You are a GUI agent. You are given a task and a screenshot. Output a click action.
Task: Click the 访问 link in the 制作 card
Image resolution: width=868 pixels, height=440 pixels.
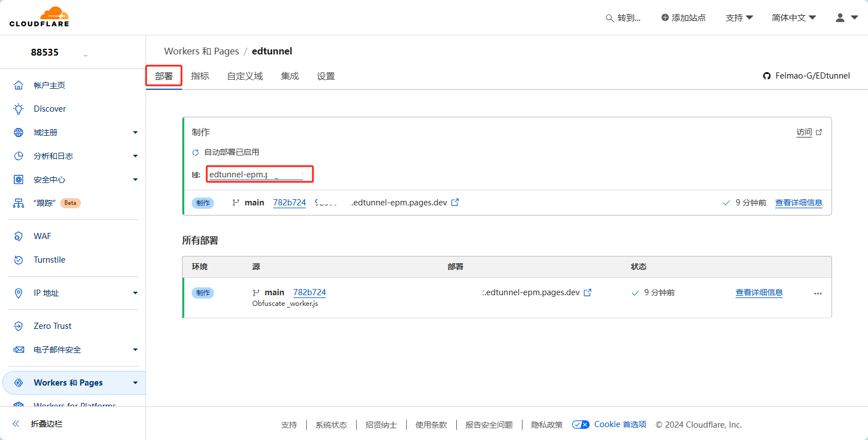point(804,132)
